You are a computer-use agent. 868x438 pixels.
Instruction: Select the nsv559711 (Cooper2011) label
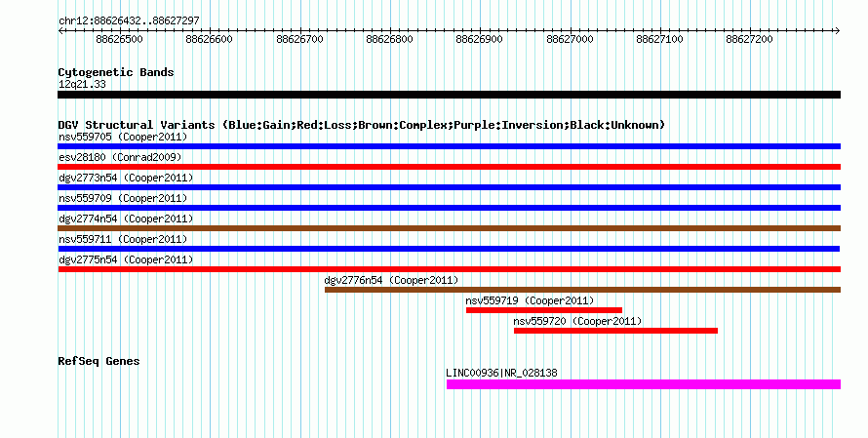(x=123, y=239)
